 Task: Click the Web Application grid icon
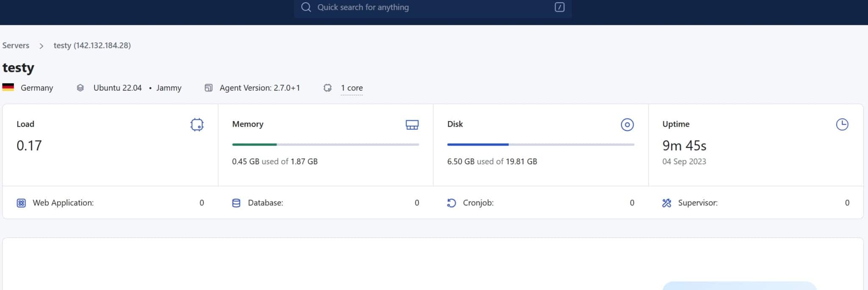21,203
